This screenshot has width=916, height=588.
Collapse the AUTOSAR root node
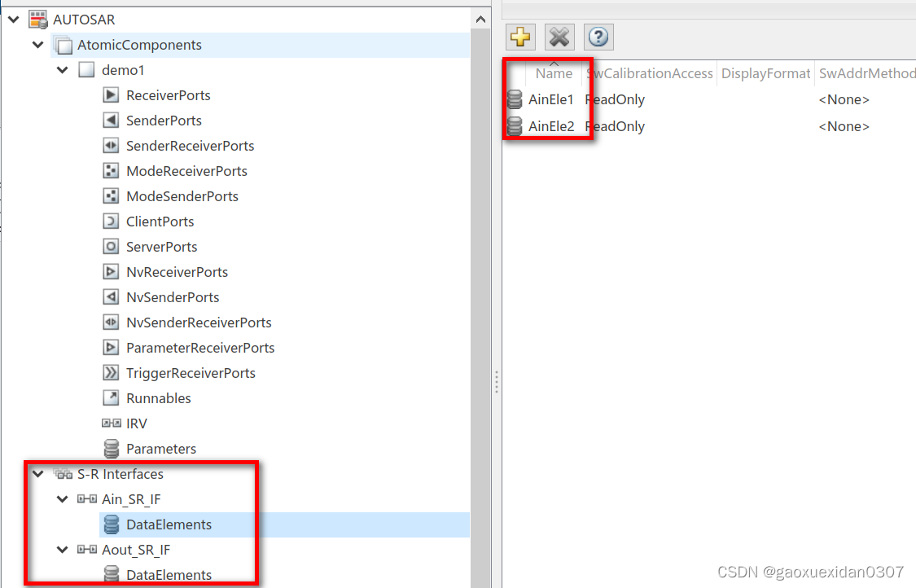(x=14, y=20)
